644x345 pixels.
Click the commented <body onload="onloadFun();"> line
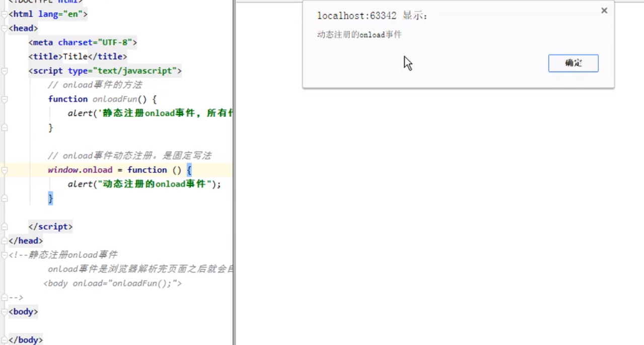112,284
